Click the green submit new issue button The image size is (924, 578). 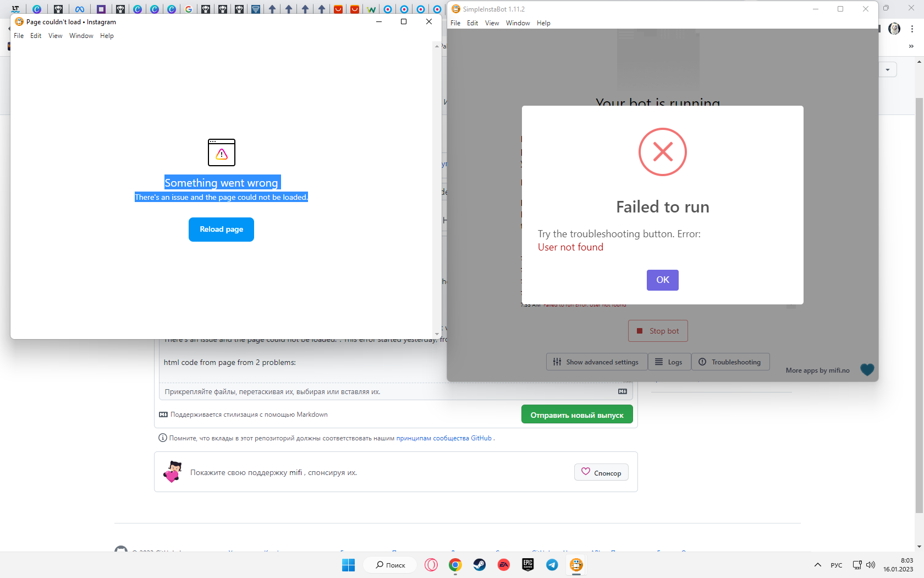point(577,415)
